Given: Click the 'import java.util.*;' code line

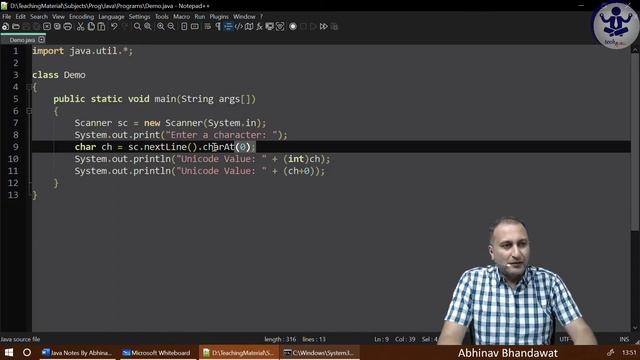Looking at the screenshot, I should coord(82,51).
